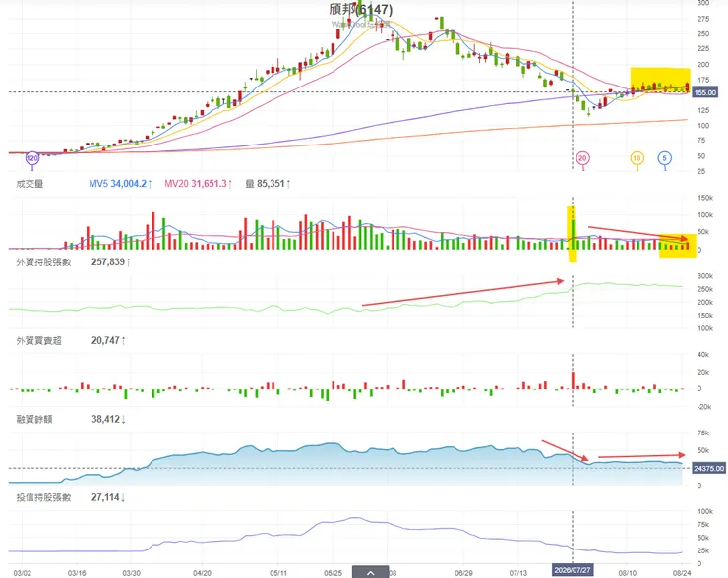
Task: Click the 38,412 margin balance value
Action: [108, 419]
